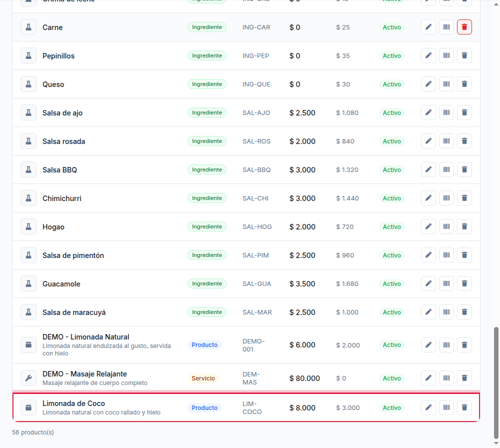
Task: Click Activo status for Salsa BBQ
Action: pos(391,169)
